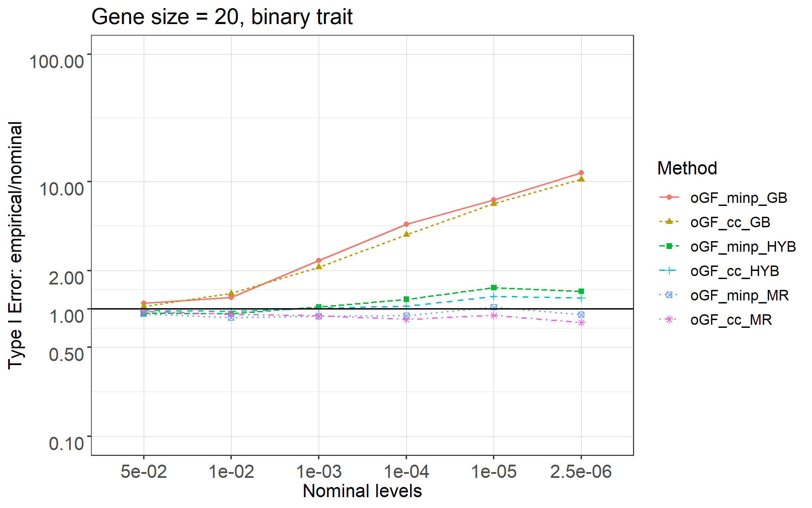The width and height of the screenshot is (812, 508).
Task: Select the oGF_minp_MR legend label
Action: click(739, 296)
